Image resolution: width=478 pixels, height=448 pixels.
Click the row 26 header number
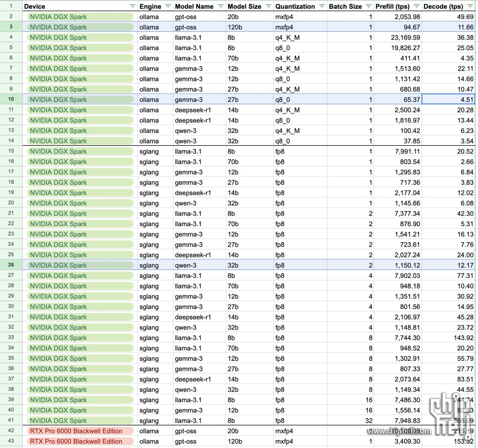(x=11, y=265)
